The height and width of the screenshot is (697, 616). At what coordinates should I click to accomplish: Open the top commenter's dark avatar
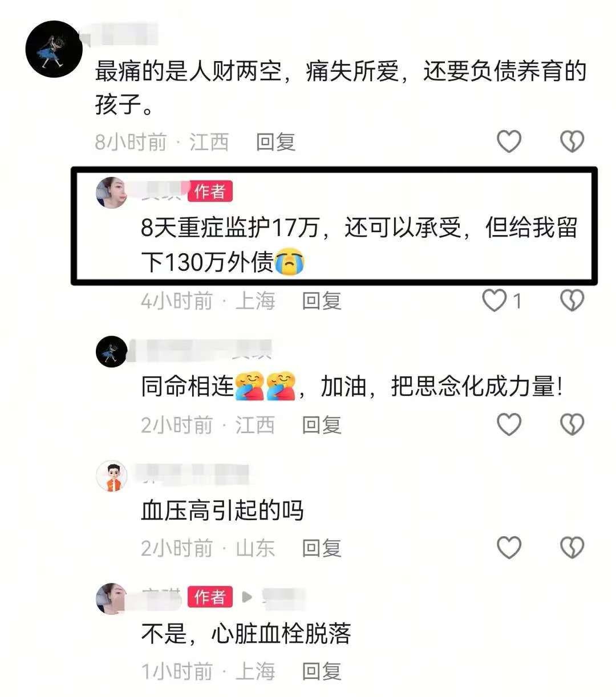(x=54, y=49)
